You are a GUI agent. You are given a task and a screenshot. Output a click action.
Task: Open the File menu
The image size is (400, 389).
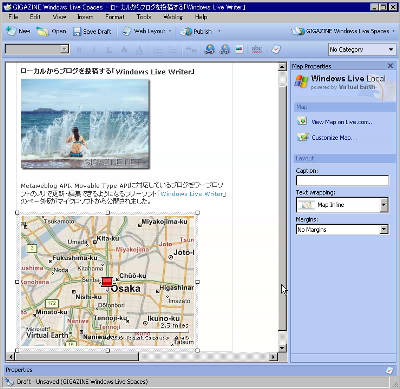click(14, 16)
